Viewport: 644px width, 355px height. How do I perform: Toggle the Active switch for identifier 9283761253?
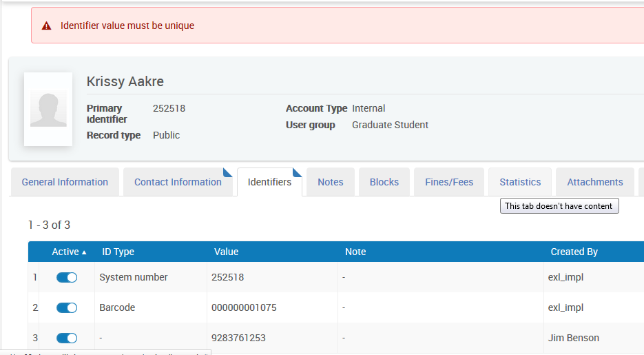[67, 338]
